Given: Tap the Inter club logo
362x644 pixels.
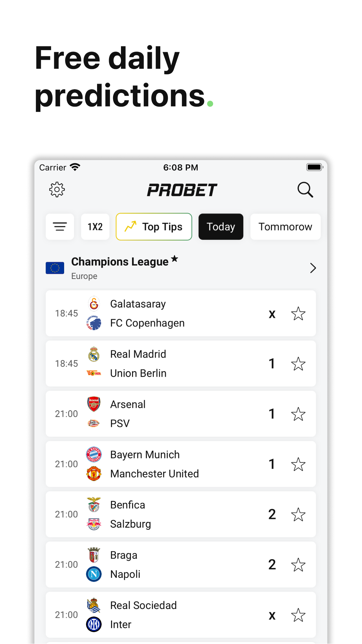Looking at the screenshot, I should click(x=94, y=624).
